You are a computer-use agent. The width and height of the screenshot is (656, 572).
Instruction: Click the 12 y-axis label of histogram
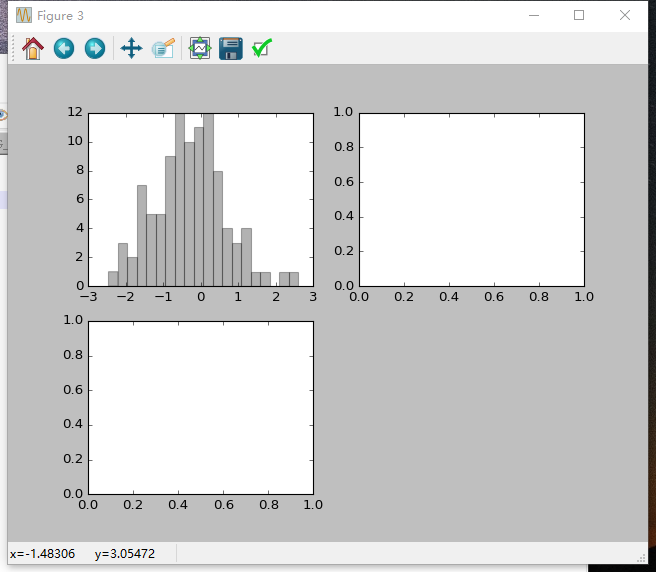75,112
